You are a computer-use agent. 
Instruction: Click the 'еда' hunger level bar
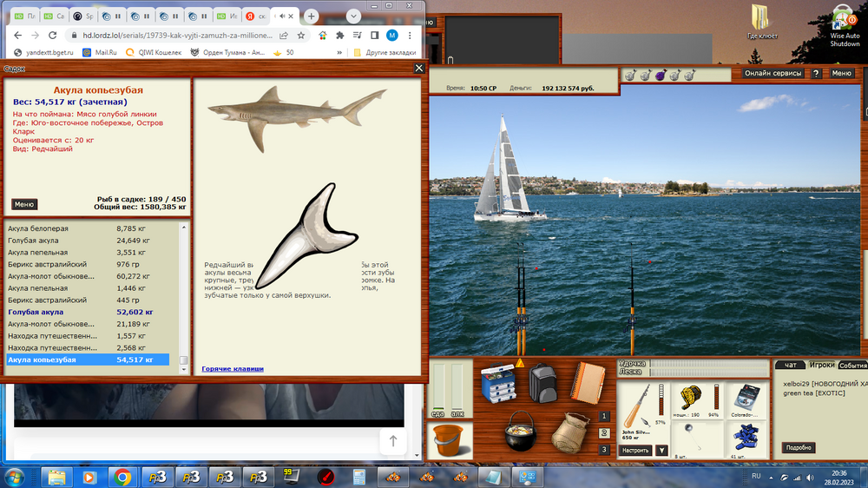pos(437,387)
